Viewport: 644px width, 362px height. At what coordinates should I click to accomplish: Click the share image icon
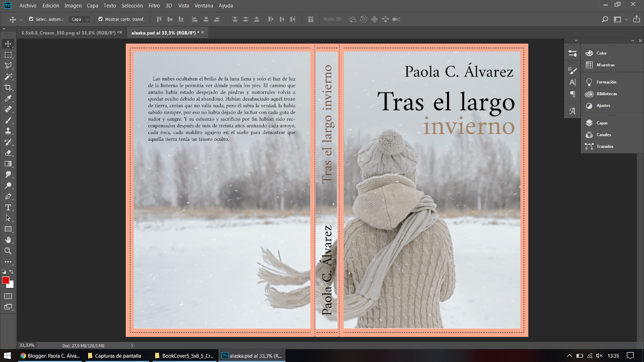(636, 19)
